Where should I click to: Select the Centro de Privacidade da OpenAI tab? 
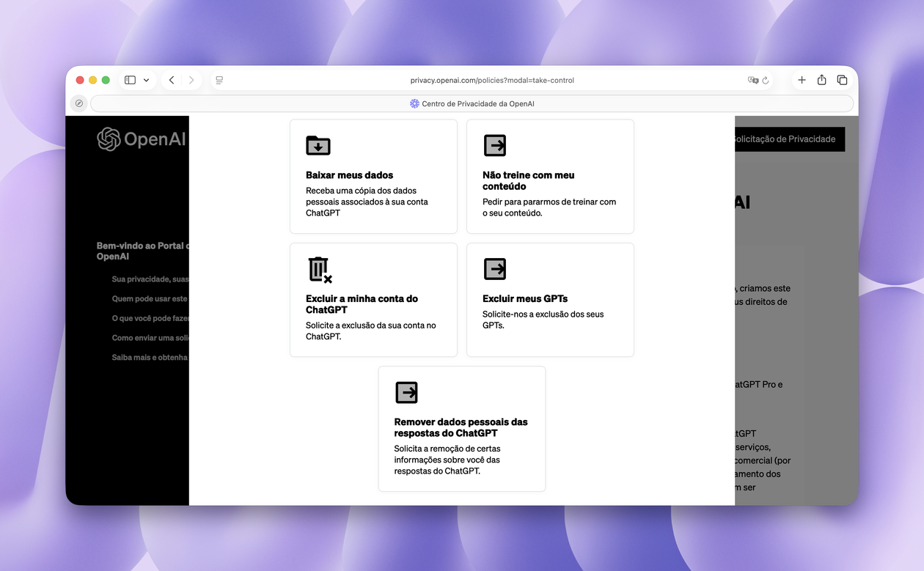472,103
